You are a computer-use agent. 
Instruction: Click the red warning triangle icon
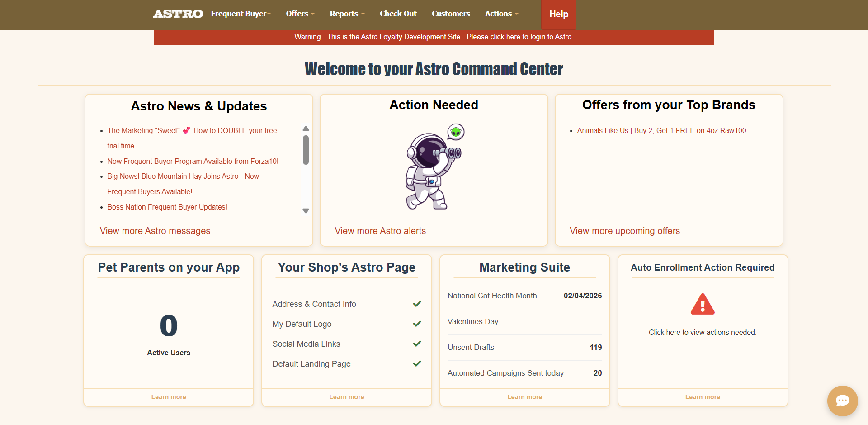703,304
